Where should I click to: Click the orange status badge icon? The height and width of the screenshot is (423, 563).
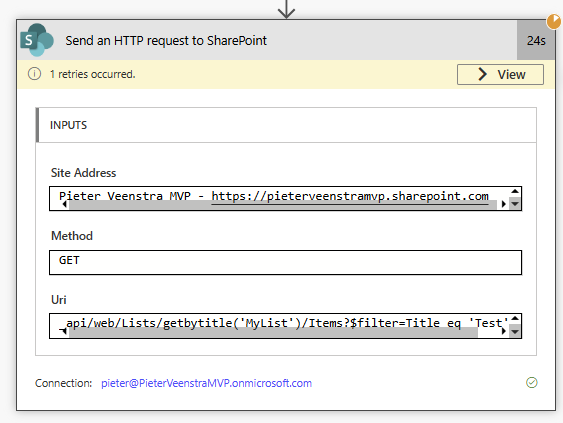(554, 21)
